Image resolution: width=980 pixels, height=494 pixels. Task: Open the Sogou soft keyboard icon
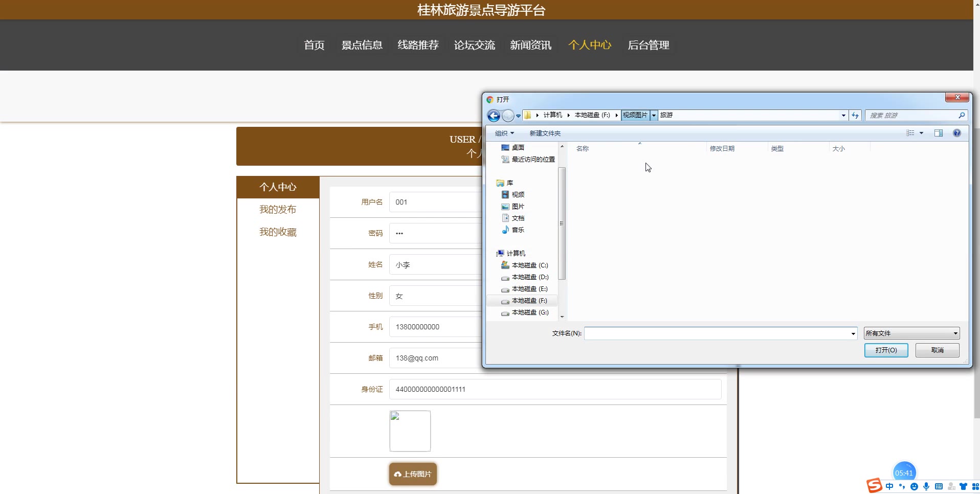[x=939, y=486]
